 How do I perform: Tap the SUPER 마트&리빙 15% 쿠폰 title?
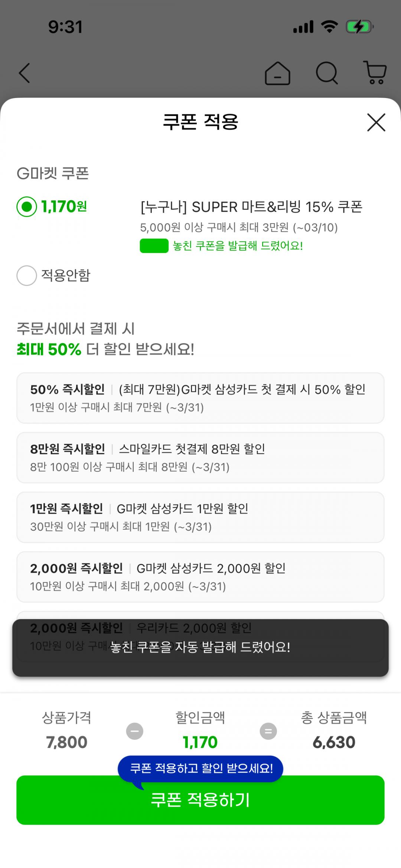coord(251,207)
